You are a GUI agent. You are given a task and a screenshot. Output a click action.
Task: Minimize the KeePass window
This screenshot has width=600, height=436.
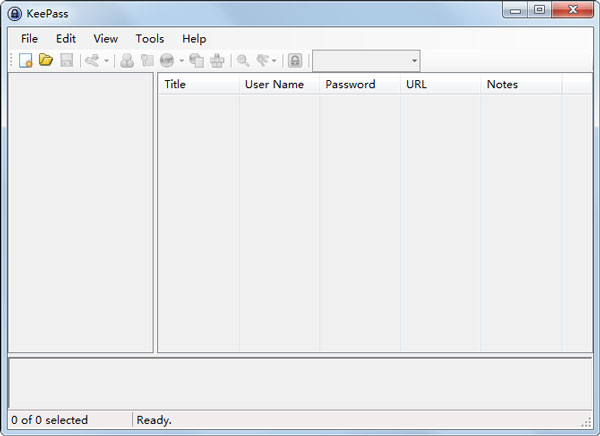coord(515,10)
